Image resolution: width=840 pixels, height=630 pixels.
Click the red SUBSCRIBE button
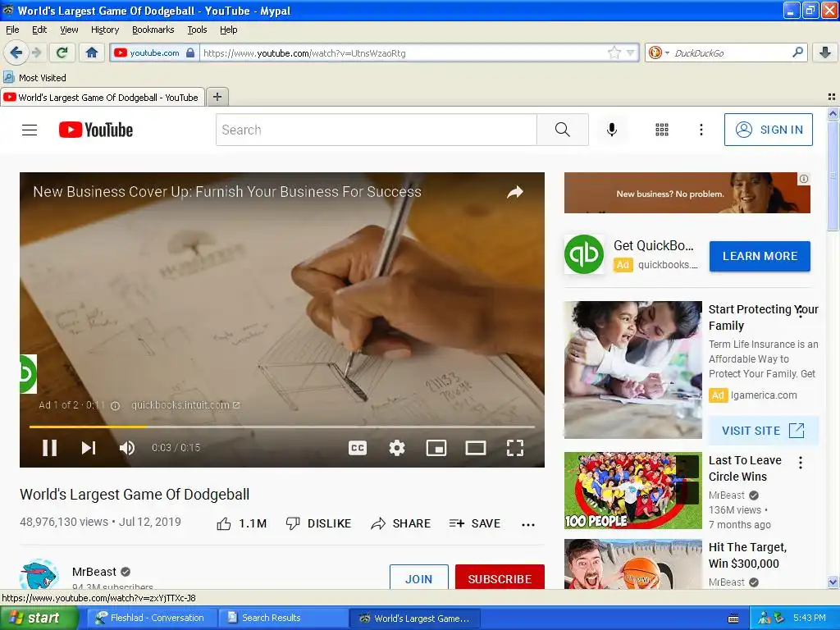[500, 577]
